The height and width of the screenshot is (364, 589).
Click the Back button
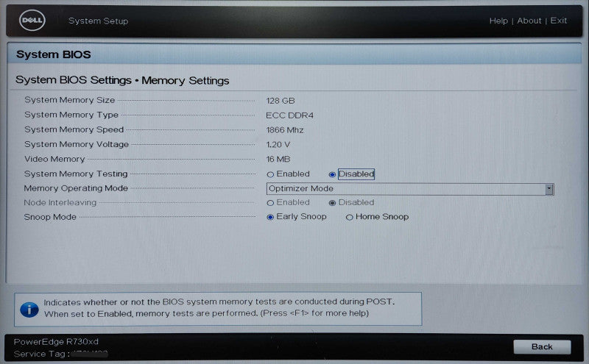[x=542, y=347]
